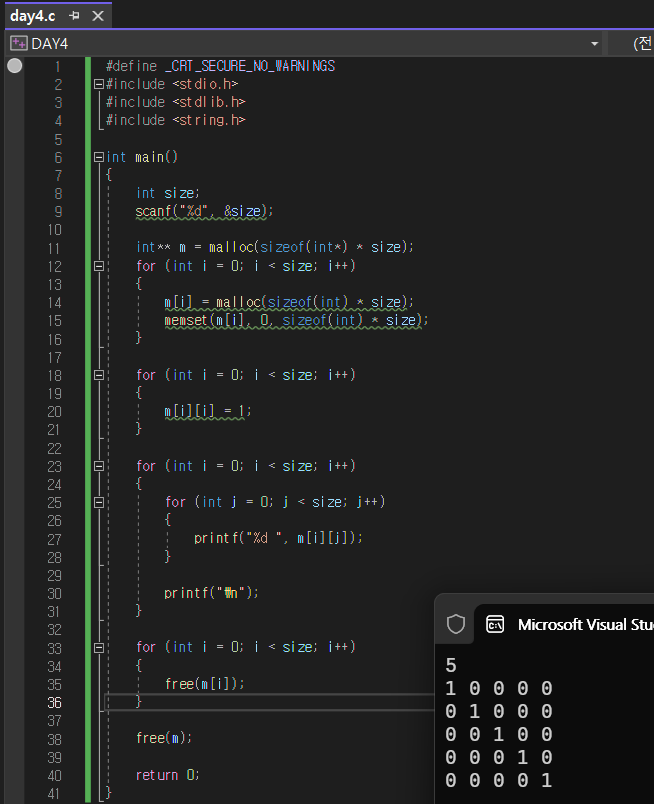Click the int size declaration on line 8
Image resolution: width=654 pixels, height=804 pixels.
click(167, 193)
